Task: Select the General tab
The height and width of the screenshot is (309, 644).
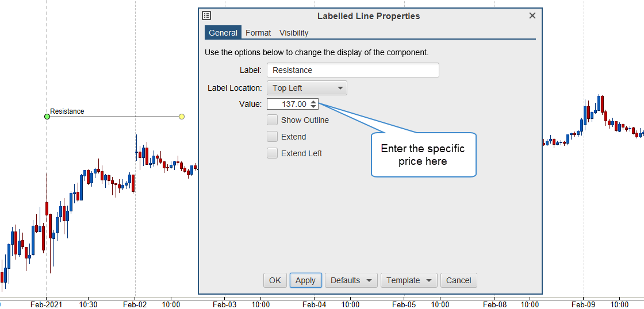Action: click(223, 33)
